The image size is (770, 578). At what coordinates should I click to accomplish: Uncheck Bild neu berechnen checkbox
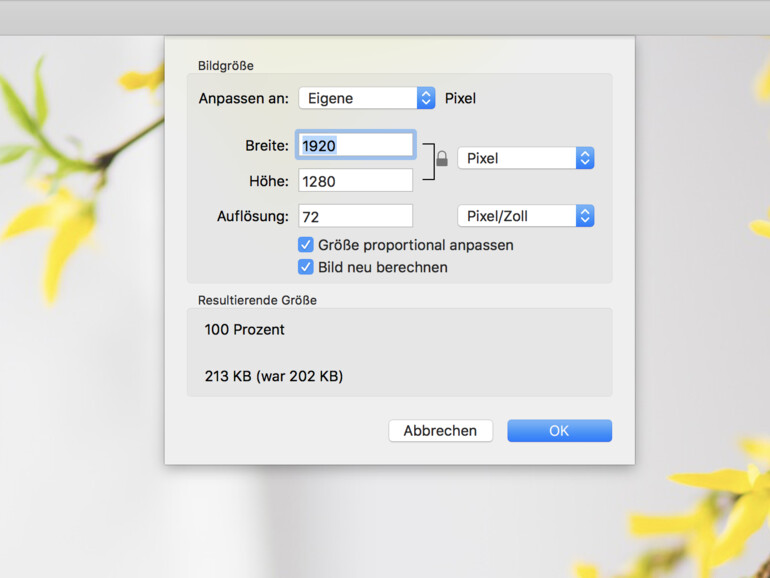coord(305,267)
